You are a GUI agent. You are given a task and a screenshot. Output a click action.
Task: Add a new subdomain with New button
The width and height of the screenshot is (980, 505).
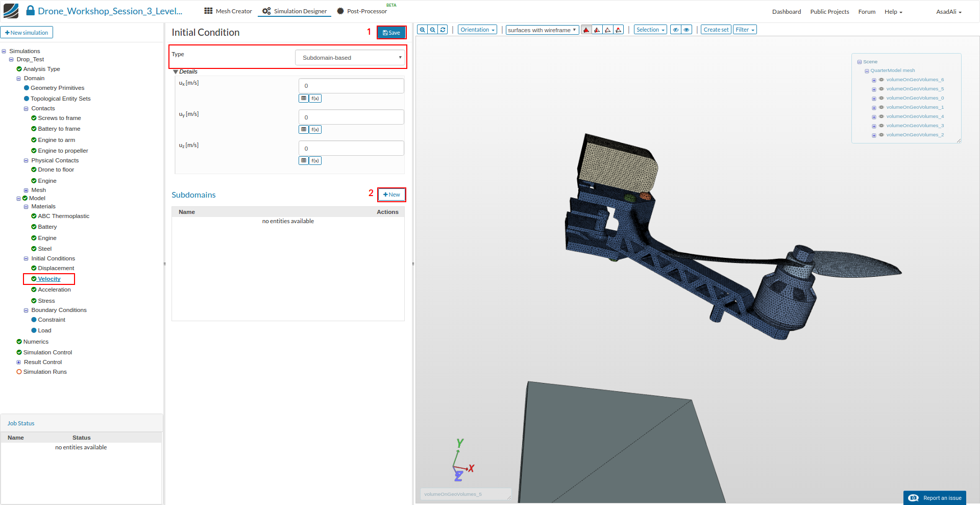coord(391,195)
